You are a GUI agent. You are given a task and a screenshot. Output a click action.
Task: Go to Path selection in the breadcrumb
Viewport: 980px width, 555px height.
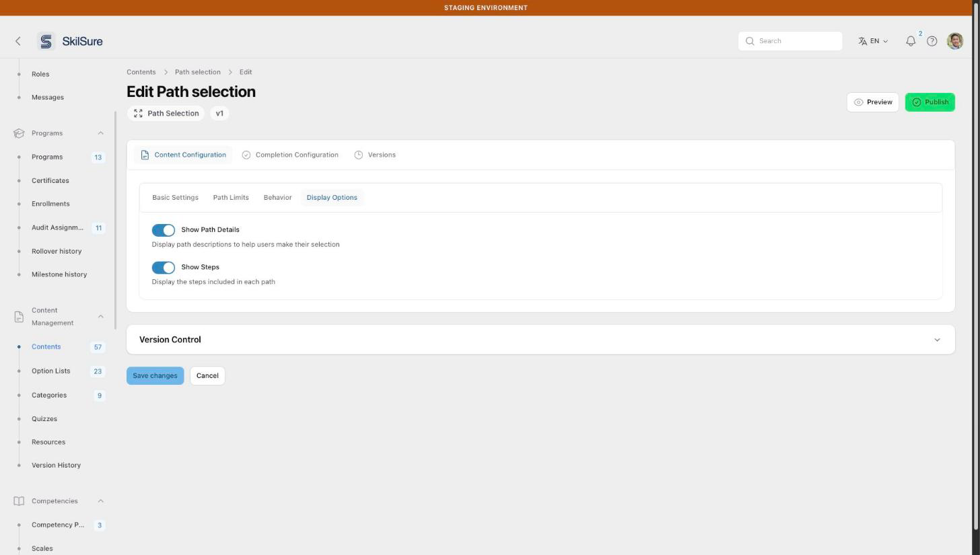coord(197,72)
